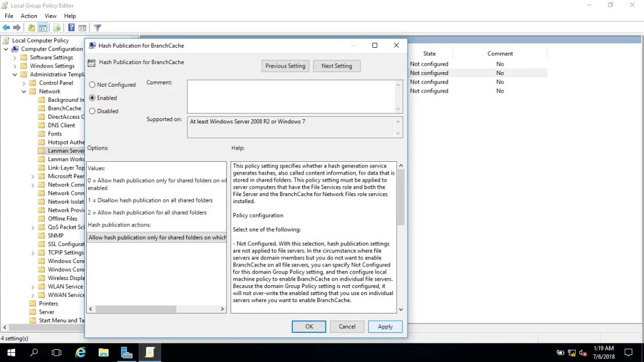Select the Enabled radio button
The height and width of the screenshot is (362, 644).
tap(92, 98)
